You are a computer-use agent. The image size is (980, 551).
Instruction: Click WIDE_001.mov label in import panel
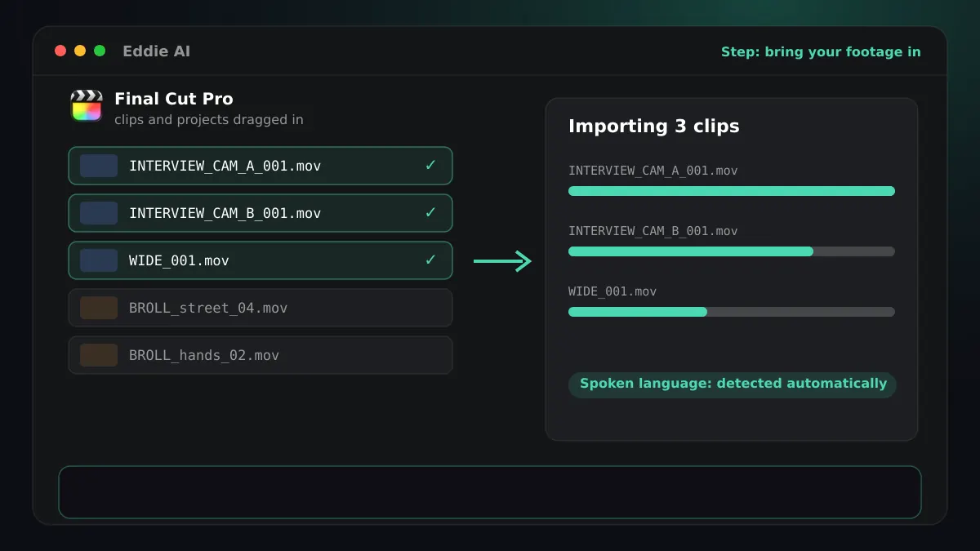click(612, 291)
